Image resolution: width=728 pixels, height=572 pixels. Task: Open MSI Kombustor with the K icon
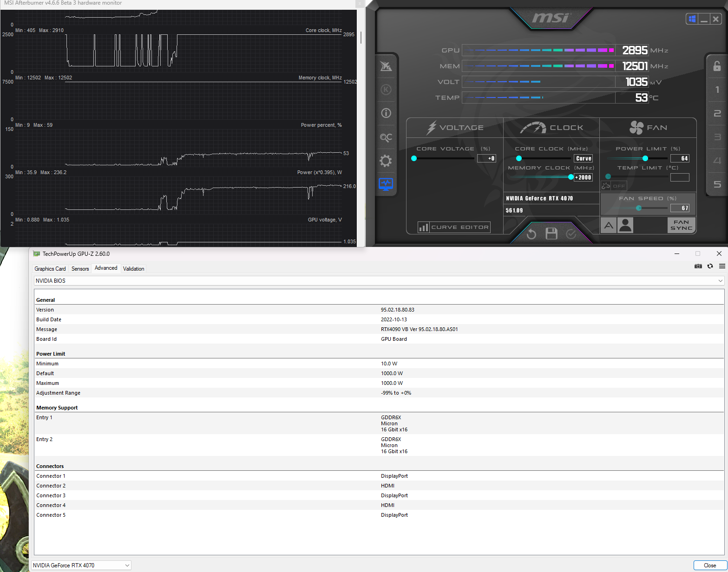[x=386, y=90]
